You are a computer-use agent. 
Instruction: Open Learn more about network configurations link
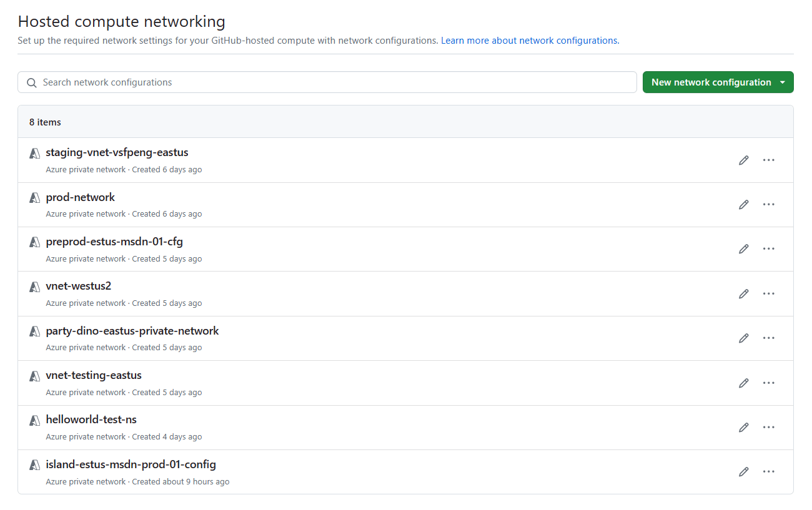[x=530, y=41]
